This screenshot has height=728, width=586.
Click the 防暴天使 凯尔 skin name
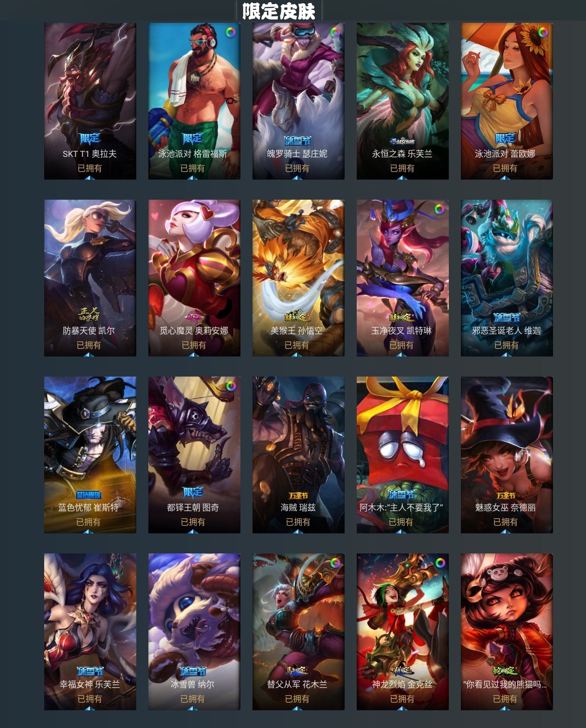click(89, 330)
